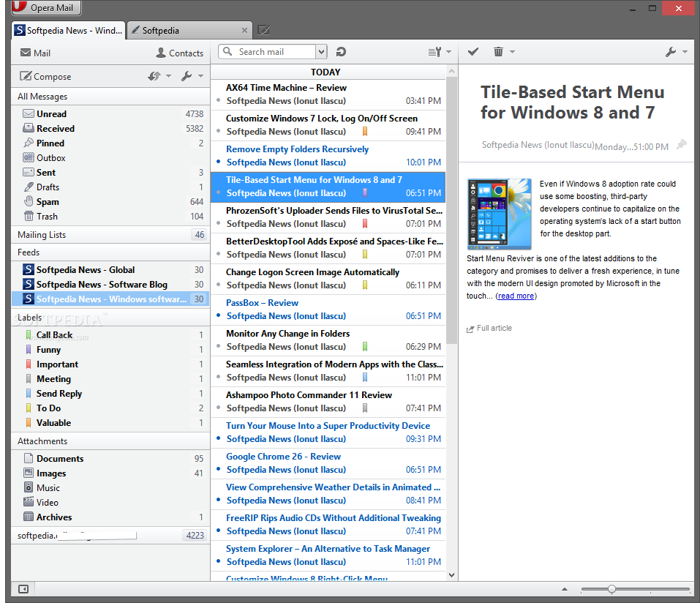Open the softpedia account entry

point(110,535)
